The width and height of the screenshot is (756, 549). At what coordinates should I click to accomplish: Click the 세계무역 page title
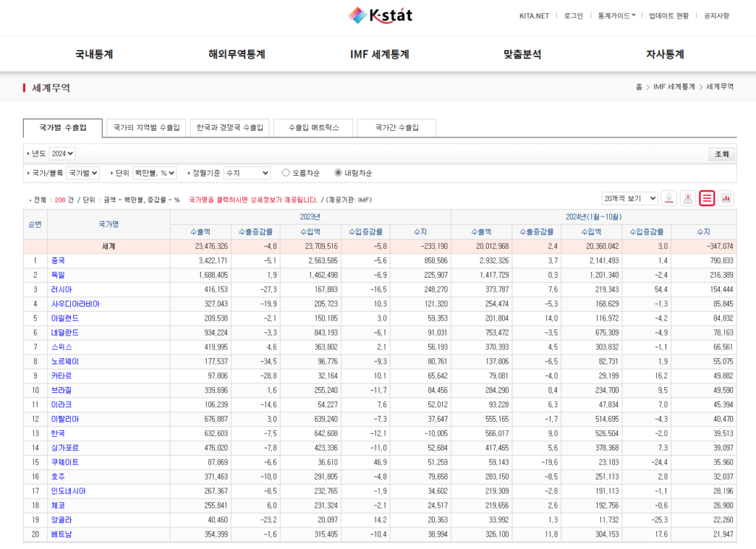[51, 88]
